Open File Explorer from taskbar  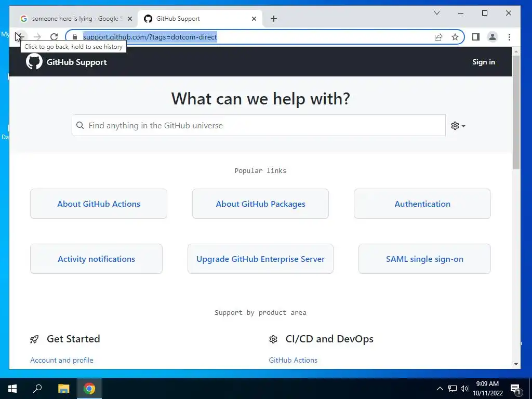(x=63, y=389)
